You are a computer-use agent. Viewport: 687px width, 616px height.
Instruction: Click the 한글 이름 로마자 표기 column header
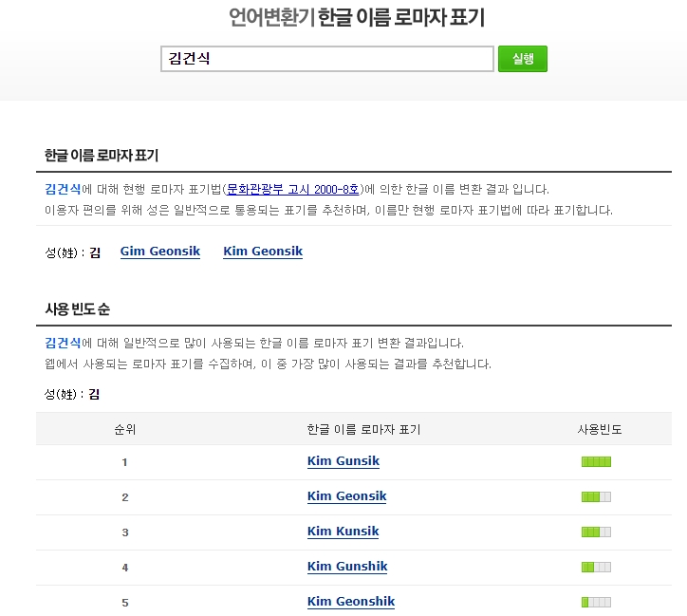363,429
